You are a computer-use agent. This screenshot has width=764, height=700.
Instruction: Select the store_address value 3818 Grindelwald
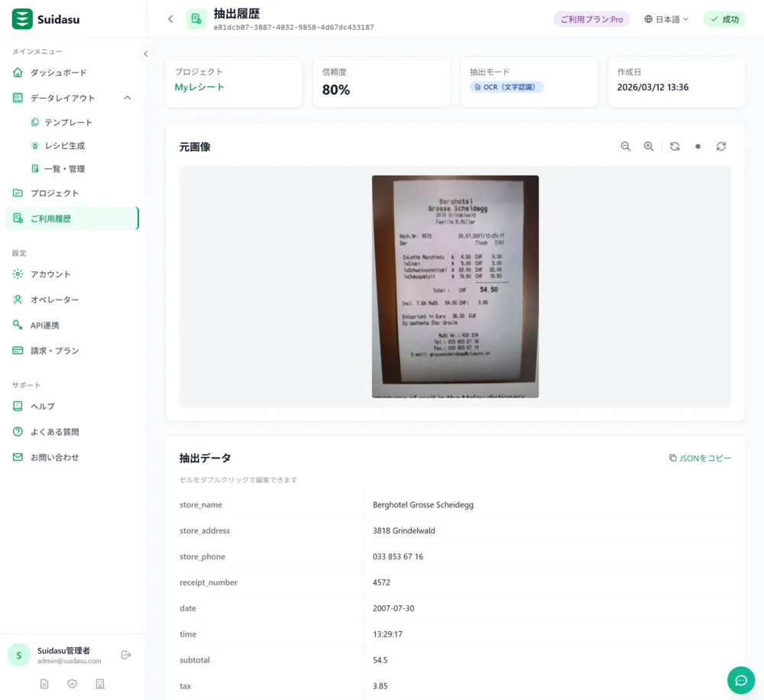coord(404,531)
